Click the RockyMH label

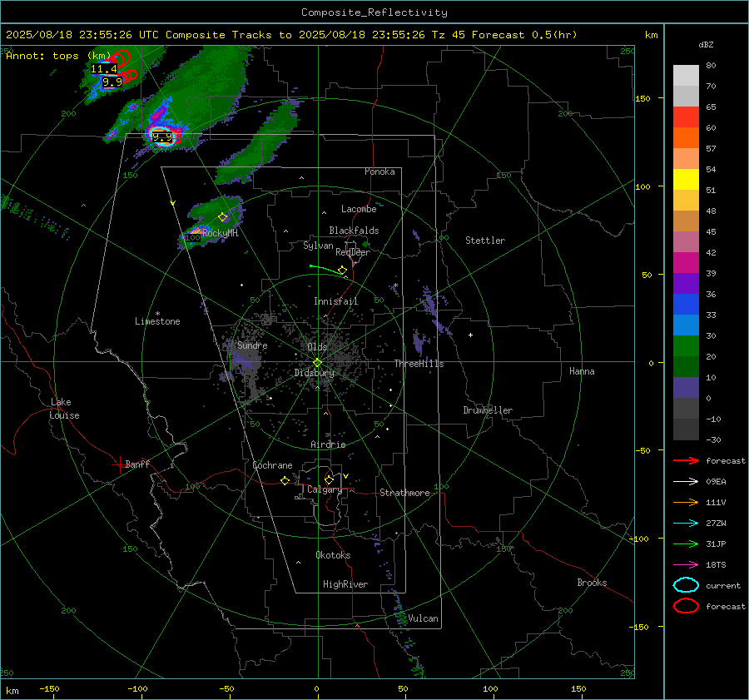pos(220,233)
